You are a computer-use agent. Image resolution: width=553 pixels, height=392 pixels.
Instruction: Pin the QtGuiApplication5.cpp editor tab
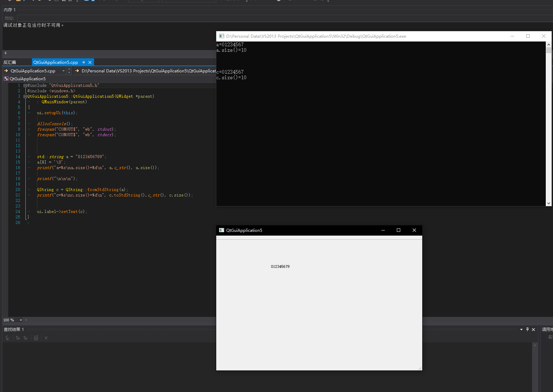click(84, 62)
